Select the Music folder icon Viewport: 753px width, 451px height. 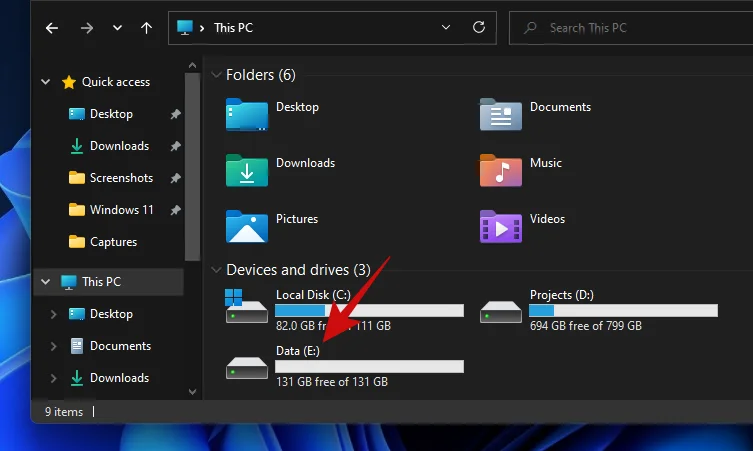(x=500, y=171)
